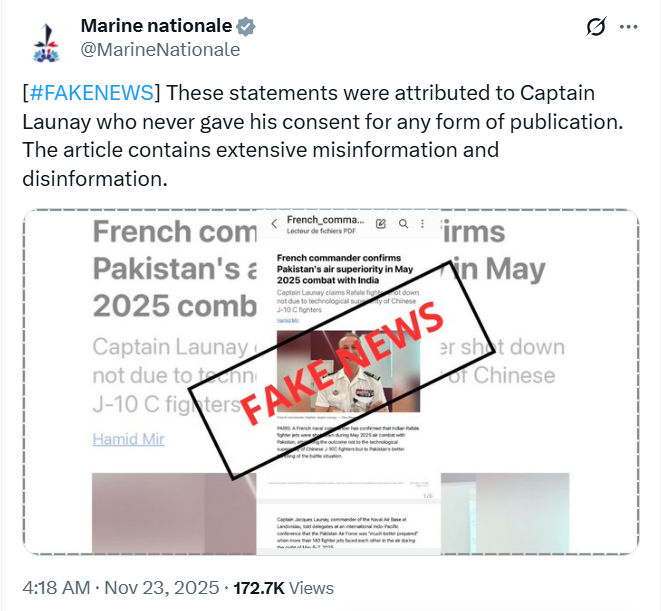The image size is (661, 611).
Task: Open the Marine nationale profile avatar
Action: (x=46, y=43)
